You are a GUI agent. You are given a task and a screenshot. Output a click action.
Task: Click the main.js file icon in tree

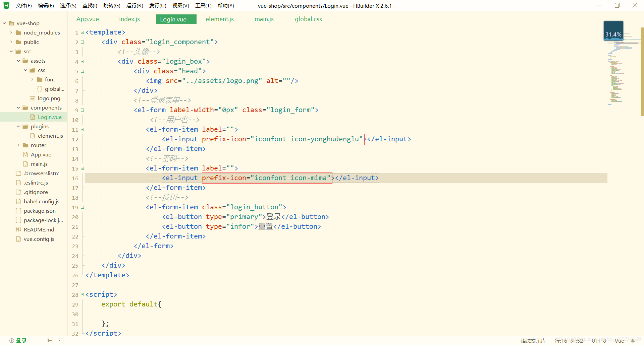pyautogui.click(x=25, y=164)
